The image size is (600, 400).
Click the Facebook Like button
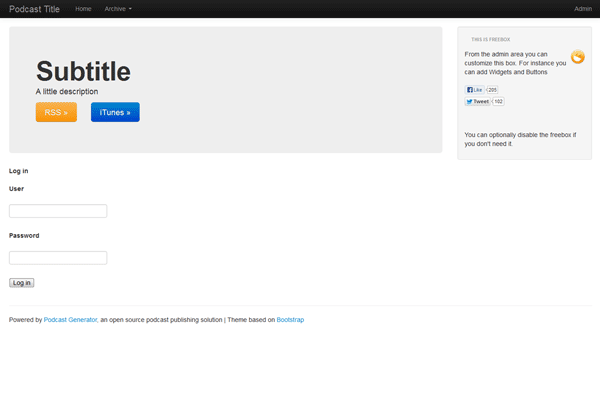click(x=474, y=90)
